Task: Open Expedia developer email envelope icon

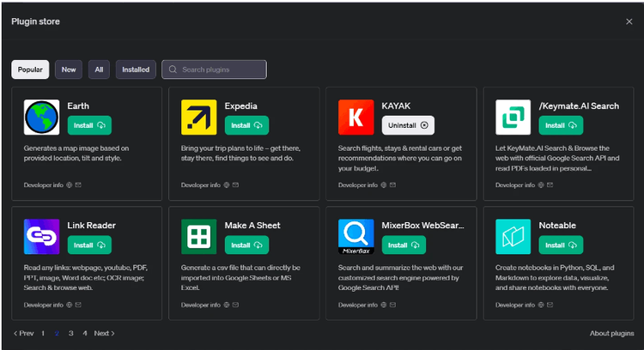Action: click(235, 185)
